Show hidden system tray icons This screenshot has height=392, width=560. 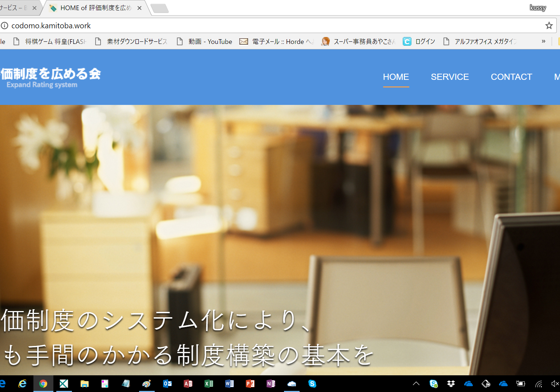416,384
